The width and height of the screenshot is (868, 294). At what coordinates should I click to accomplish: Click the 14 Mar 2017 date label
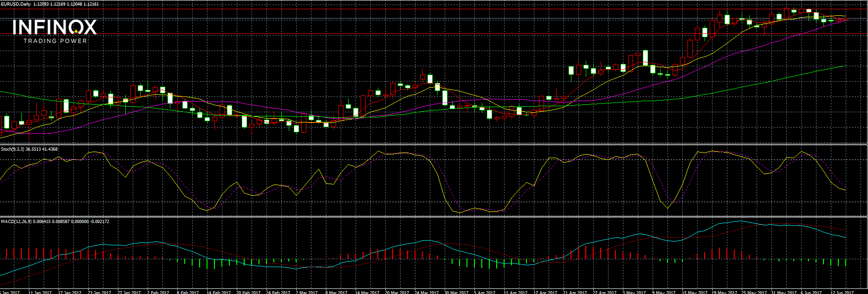[367, 292]
